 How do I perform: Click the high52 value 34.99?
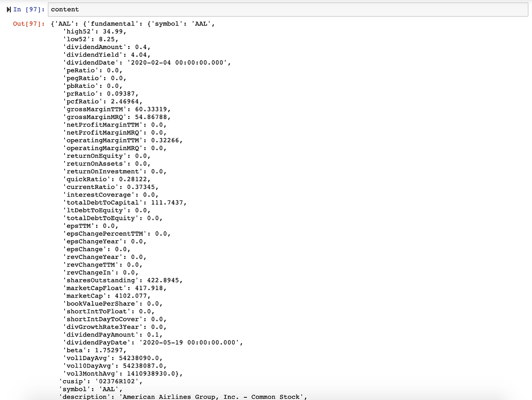114,32
